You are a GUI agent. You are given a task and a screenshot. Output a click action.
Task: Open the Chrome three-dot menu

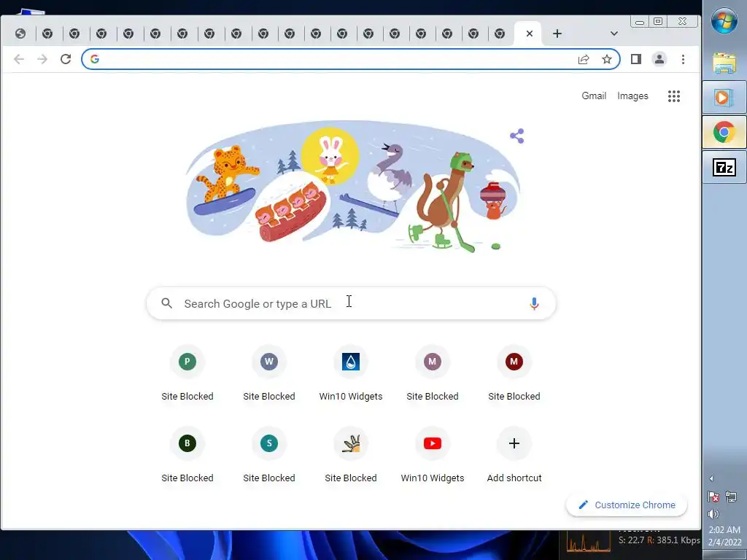click(683, 59)
